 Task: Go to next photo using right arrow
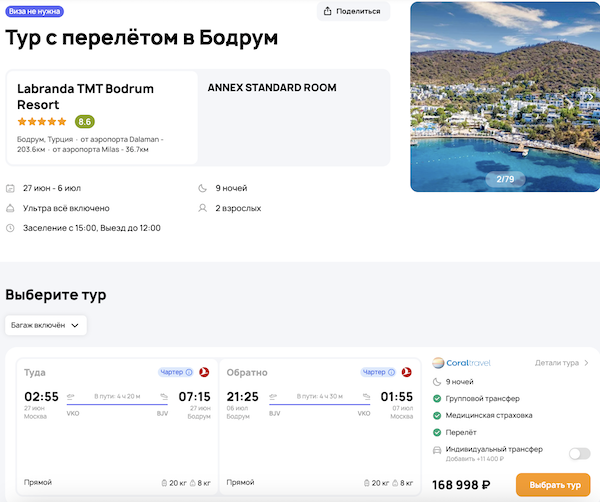(590, 97)
